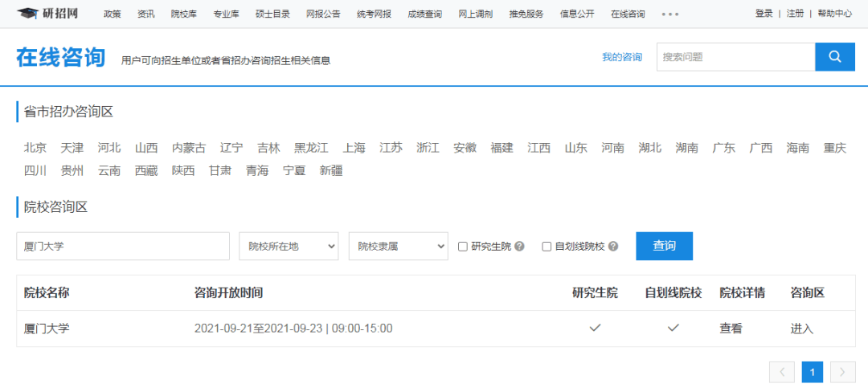868x392 pixels.
Task: Click the magnifier search button
Action: coord(835,57)
